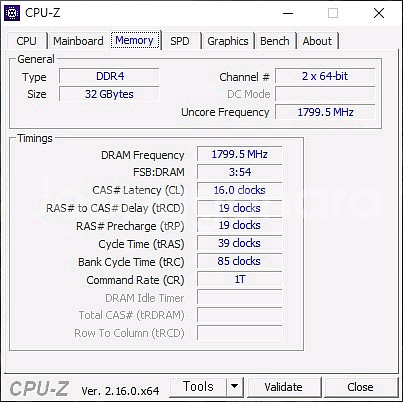The height and width of the screenshot is (406, 406).
Task: Click the DRAM Frequency value field
Action: pos(239,154)
